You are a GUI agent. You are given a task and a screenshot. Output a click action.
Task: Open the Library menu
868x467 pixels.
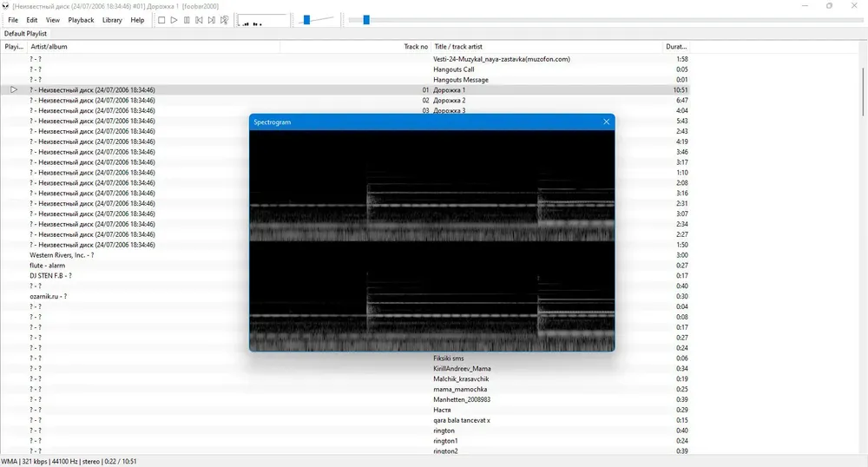point(112,20)
